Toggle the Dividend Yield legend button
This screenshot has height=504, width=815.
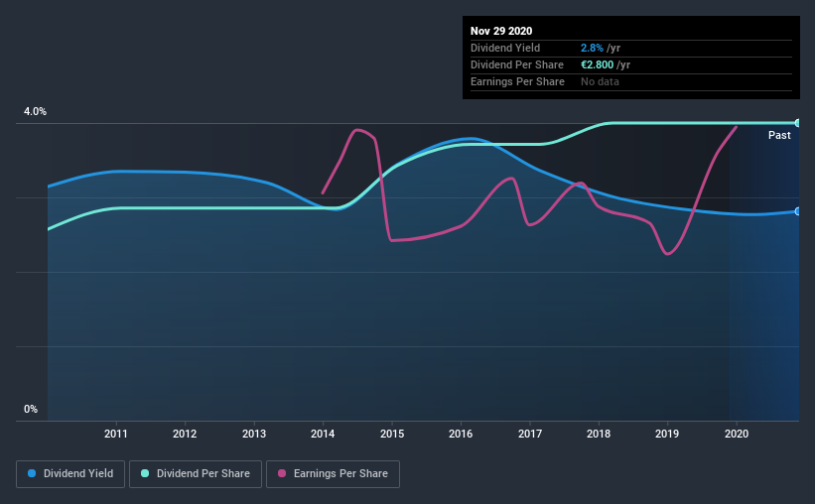[70, 474]
